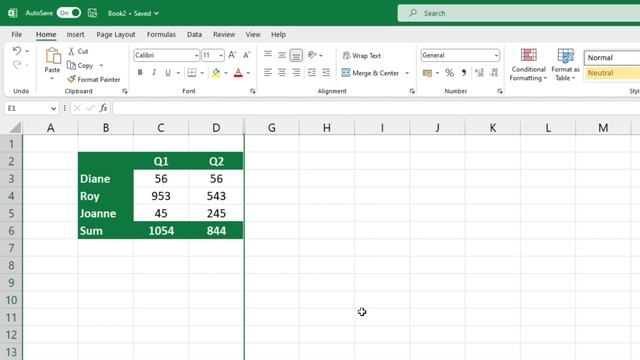Click the Insert Function fx icon
640x360 pixels.
tap(104, 108)
